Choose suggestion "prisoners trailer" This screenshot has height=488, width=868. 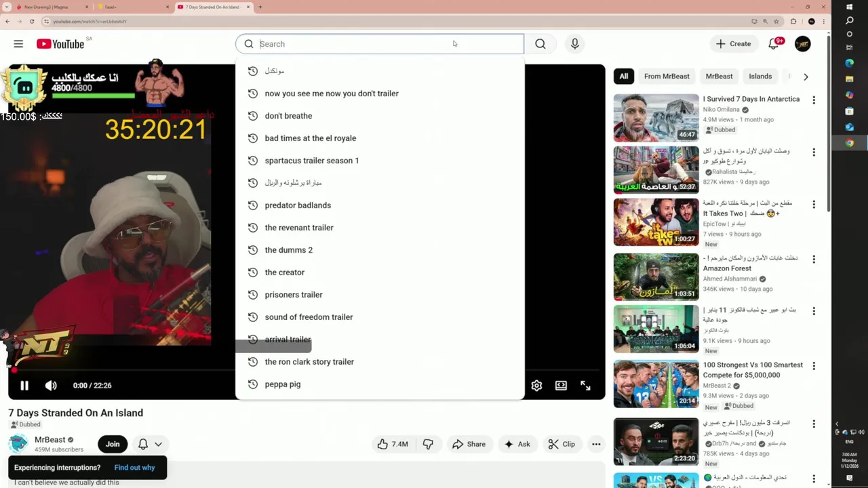(380, 295)
